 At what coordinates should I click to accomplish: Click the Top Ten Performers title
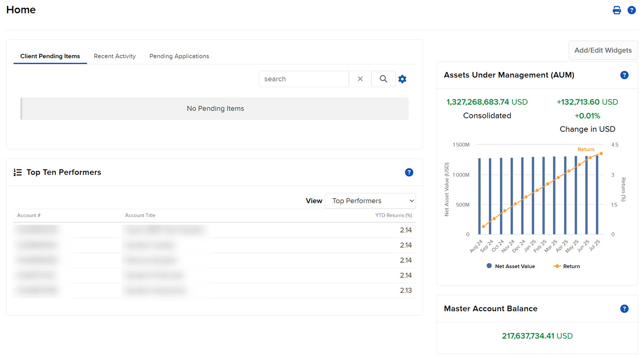point(64,172)
